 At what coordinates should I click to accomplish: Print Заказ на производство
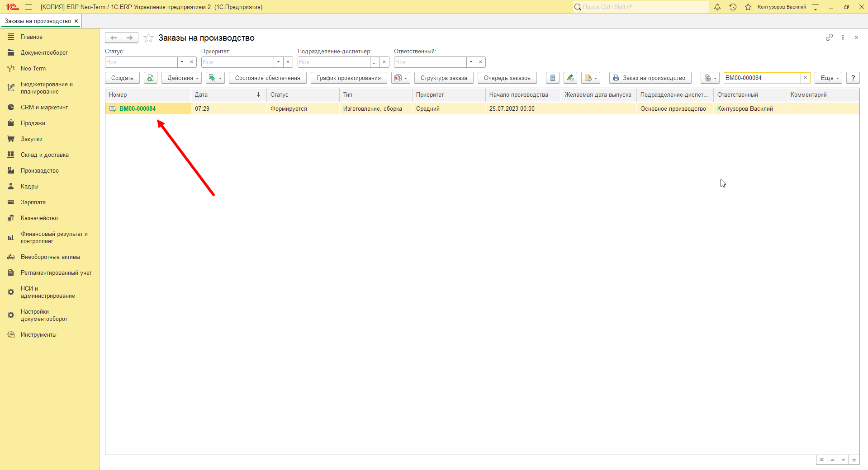coord(650,78)
